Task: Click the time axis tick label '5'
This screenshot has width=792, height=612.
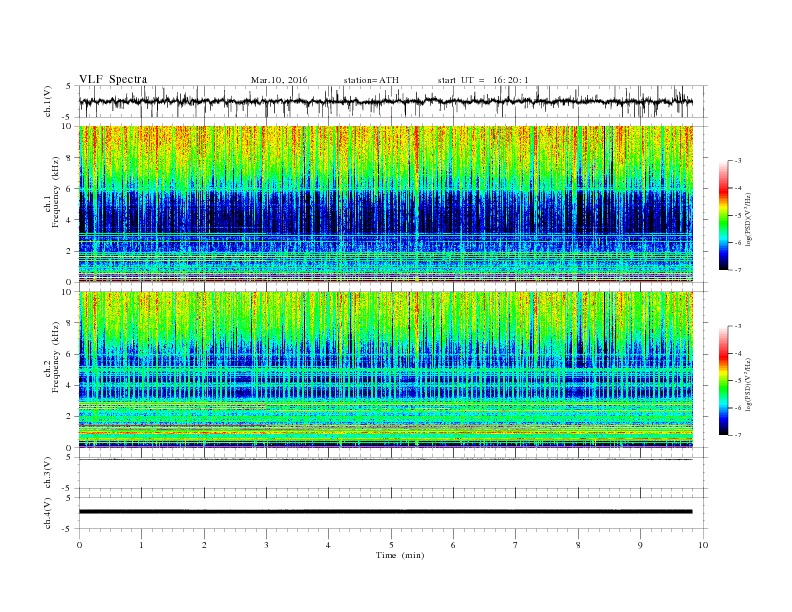Action: (x=391, y=545)
